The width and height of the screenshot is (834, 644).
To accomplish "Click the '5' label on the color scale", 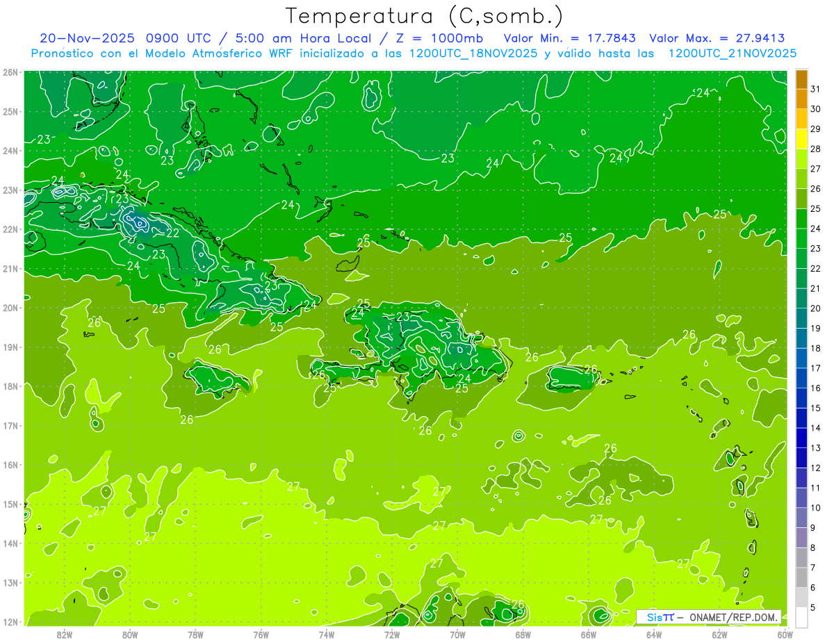I will 813,607.
